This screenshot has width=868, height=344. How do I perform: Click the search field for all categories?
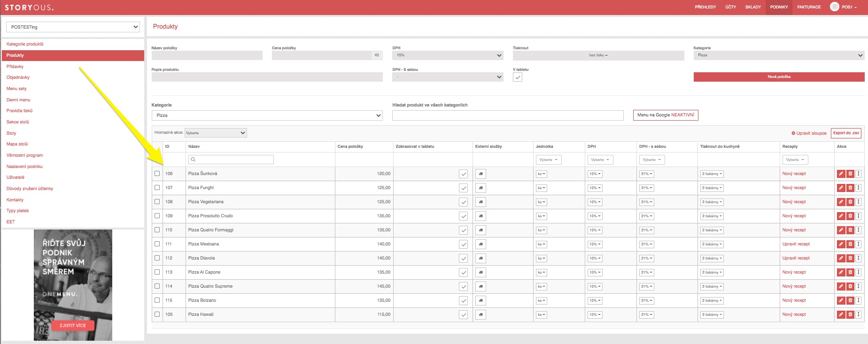pos(508,115)
